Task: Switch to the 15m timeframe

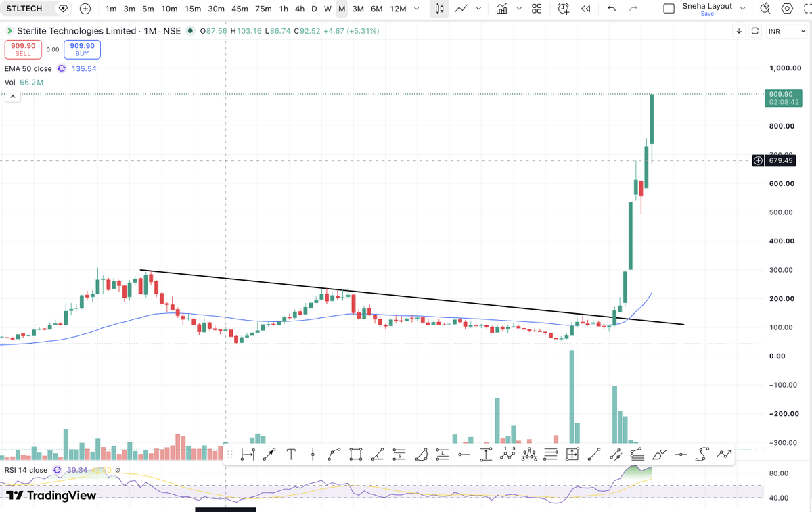Action: tap(193, 9)
